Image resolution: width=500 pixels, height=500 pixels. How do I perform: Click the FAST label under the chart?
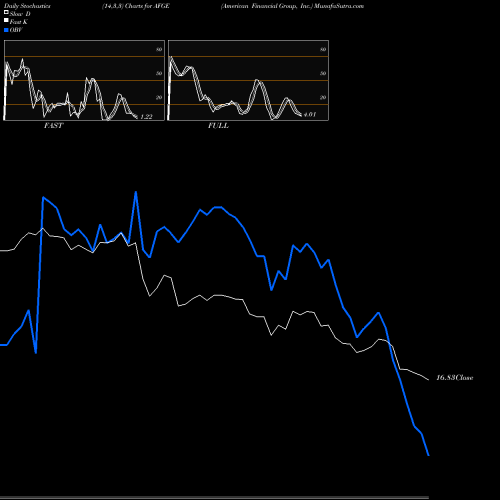click(x=53, y=126)
